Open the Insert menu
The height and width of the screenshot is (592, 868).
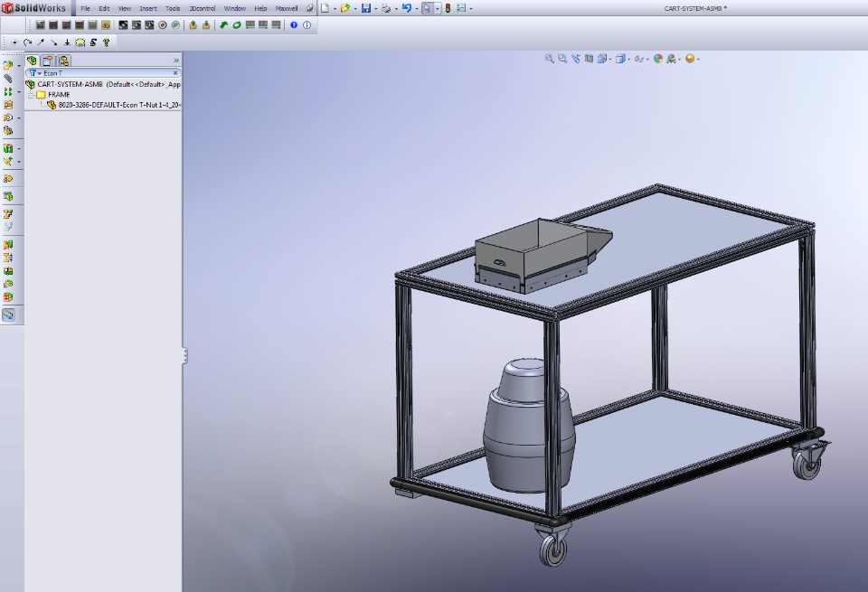tap(147, 8)
